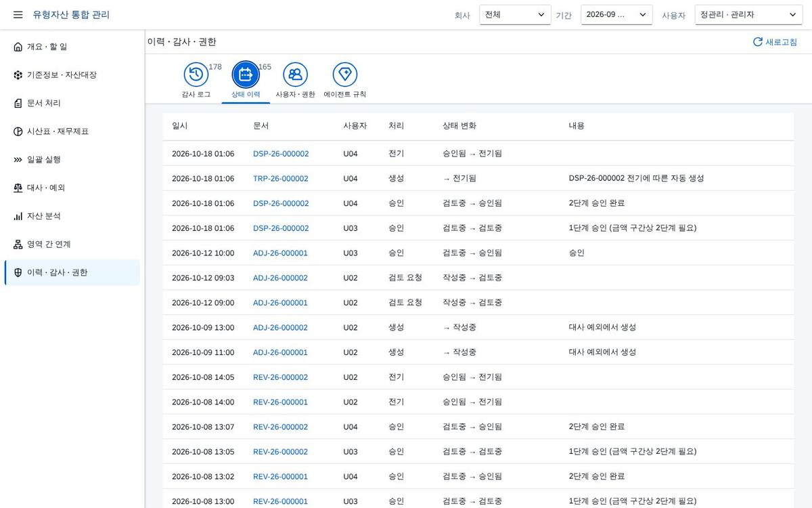The width and height of the screenshot is (812, 508).
Task: Go to 문서 처리 in sidebar
Action: (x=72, y=103)
